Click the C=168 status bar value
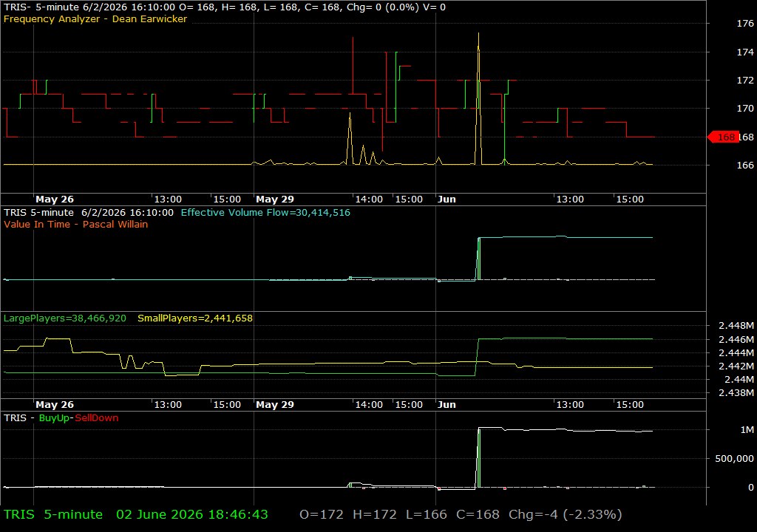 point(478,514)
